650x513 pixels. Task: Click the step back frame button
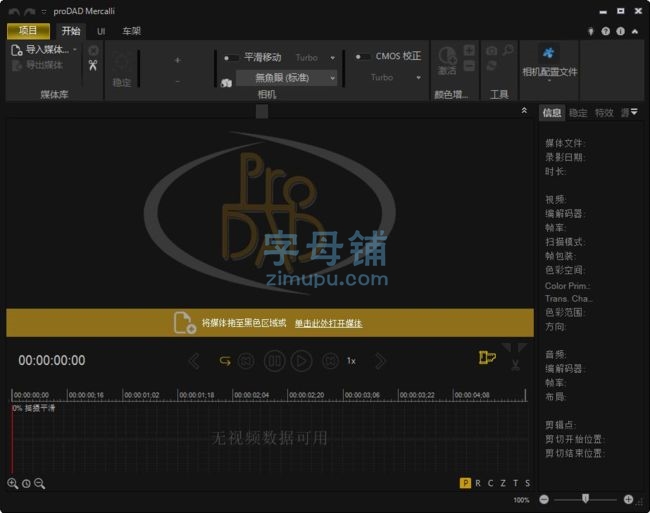pos(246,361)
